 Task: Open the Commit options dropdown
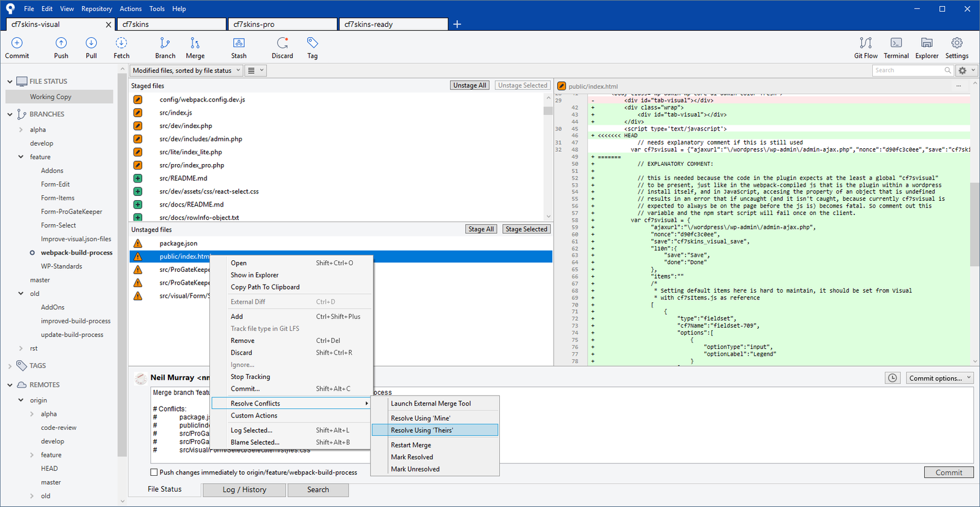point(940,378)
